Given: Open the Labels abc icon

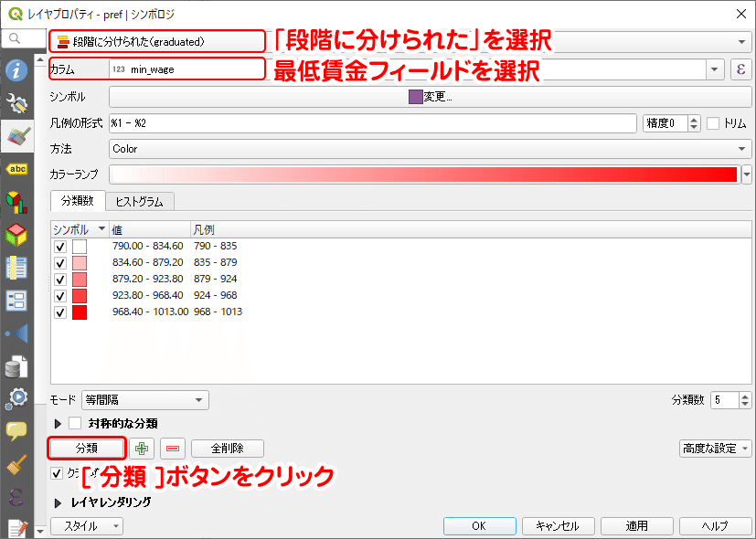Looking at the screenshot, I should point(16,169).
